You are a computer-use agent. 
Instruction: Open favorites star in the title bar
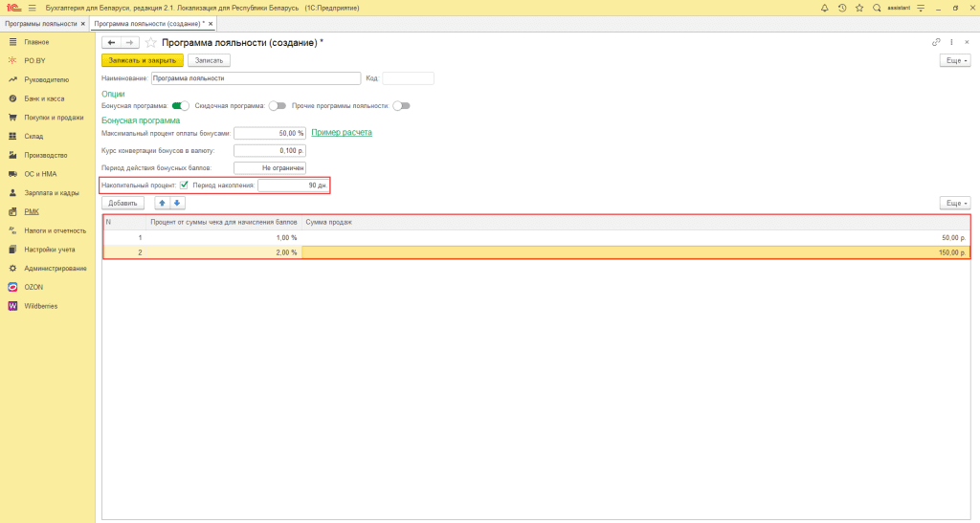(x=858, y=8)
